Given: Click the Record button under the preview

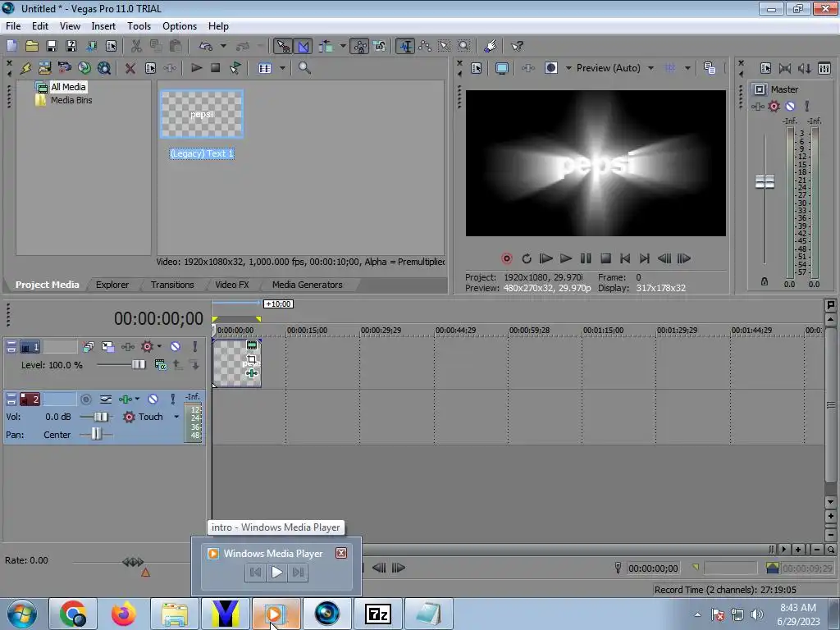Looking at the screenshot, I should pos(506,258).
